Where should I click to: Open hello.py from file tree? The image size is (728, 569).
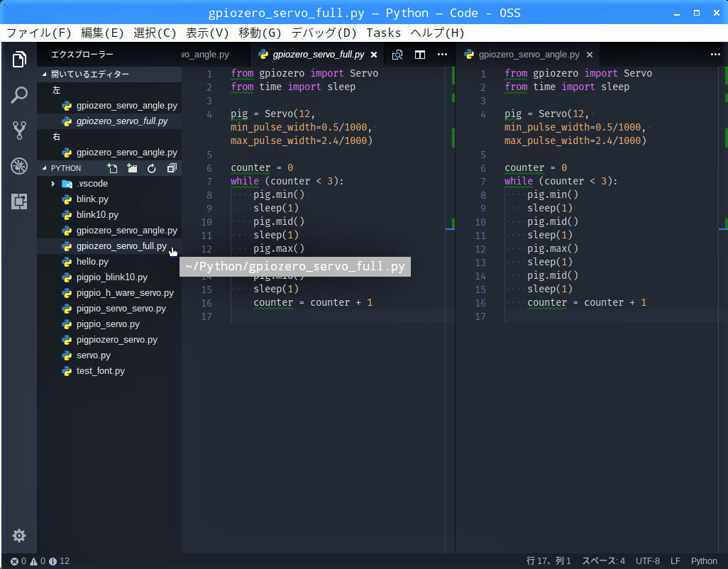click(109, 262)
